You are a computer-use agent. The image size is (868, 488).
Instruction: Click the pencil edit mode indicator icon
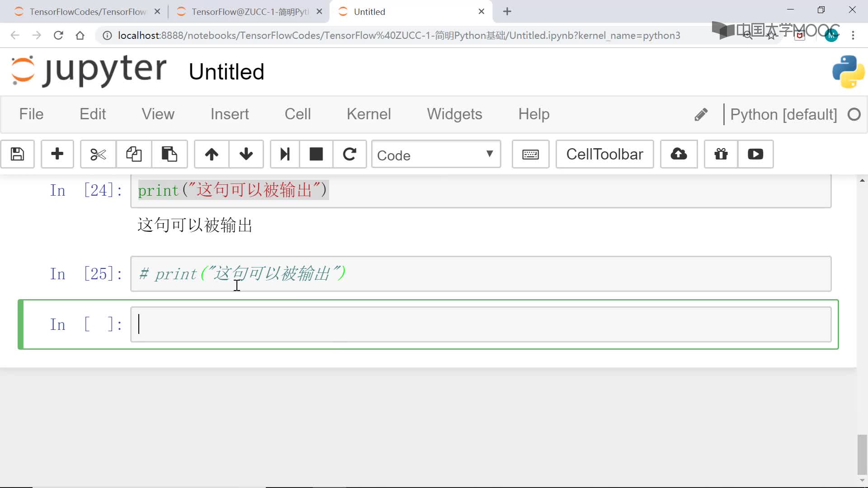(701, 115)
